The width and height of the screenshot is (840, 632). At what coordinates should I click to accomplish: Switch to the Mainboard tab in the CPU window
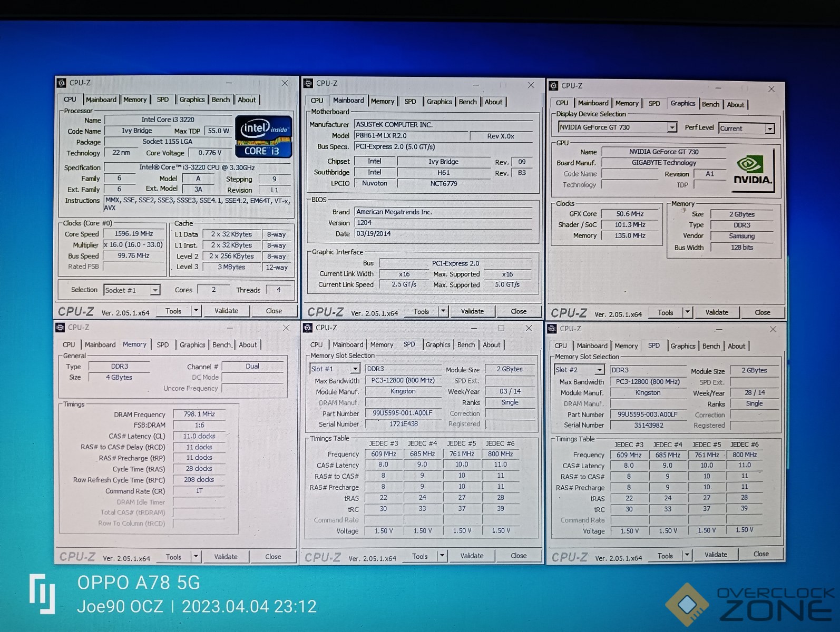click(x=101, y=100)
